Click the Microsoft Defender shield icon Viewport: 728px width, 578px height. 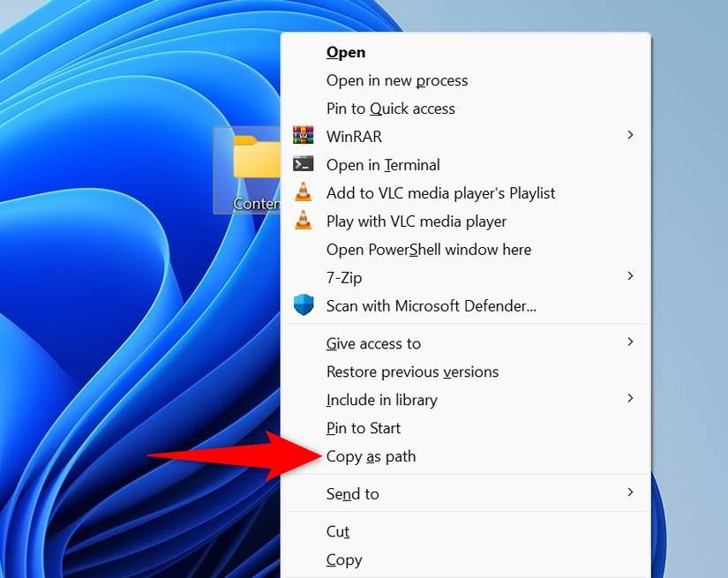(x=304, y=304)
